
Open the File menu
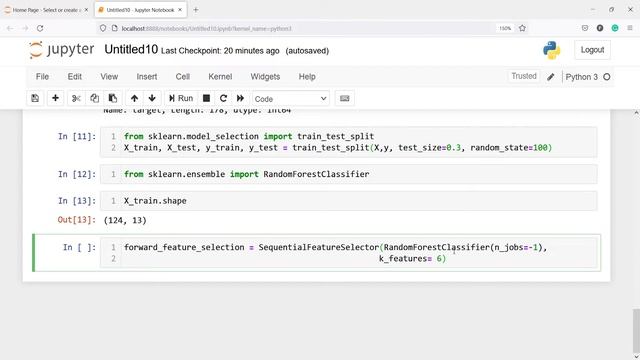42,77
